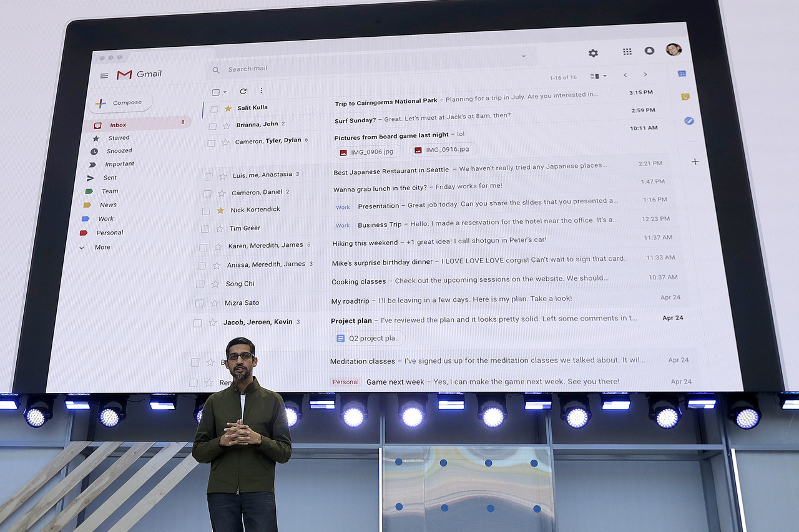
Task: Click Personal tag on Game next week
Action: 345,382
